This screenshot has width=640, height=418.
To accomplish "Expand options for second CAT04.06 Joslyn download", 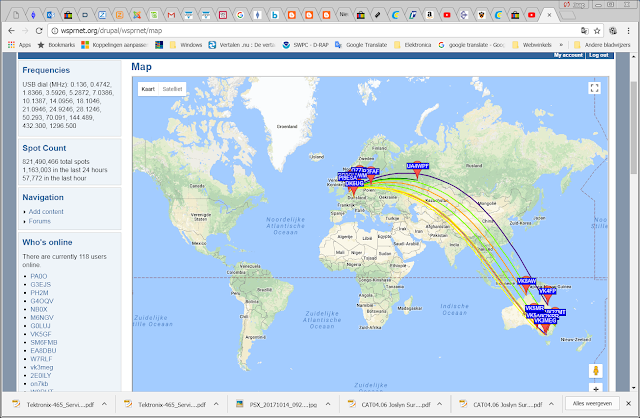I will (x=551, y=404).
